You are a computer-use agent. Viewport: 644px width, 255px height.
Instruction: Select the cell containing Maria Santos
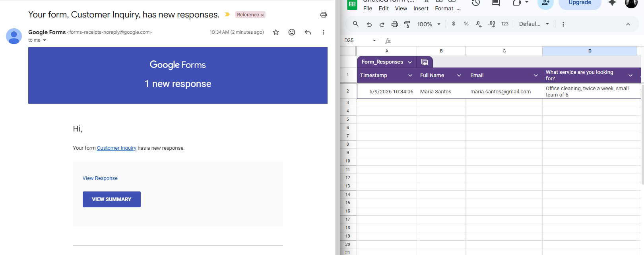tap(441, 92)
